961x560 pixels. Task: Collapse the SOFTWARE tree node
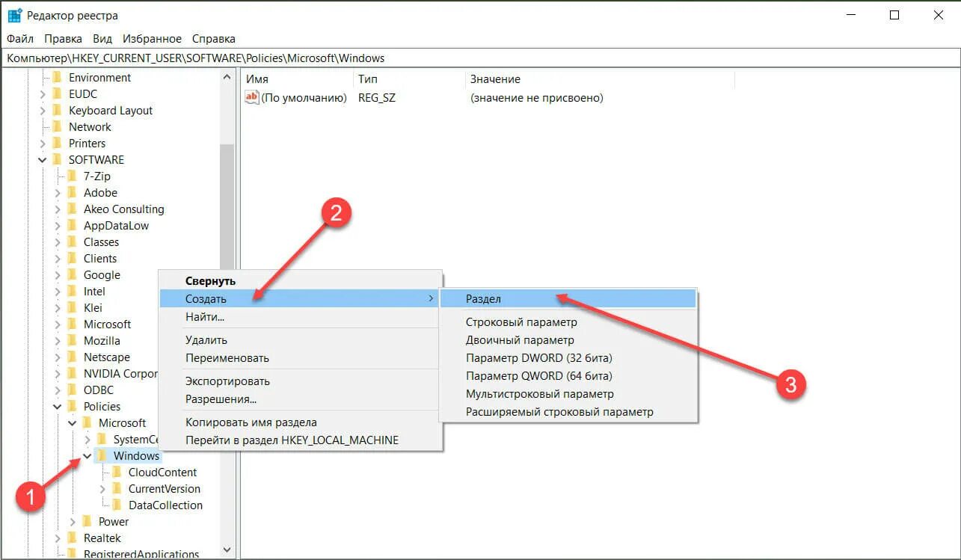tap(43, 160)
